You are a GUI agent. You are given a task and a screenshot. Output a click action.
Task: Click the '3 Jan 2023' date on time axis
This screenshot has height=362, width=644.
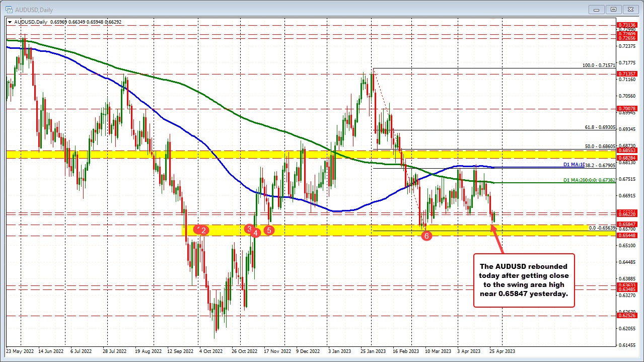[340, 351]
